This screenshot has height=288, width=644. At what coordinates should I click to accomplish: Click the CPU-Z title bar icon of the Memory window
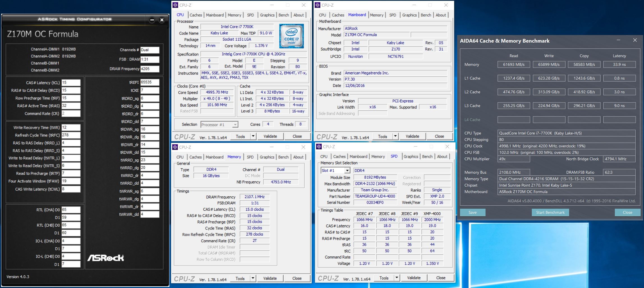click(x=175, y=147)
